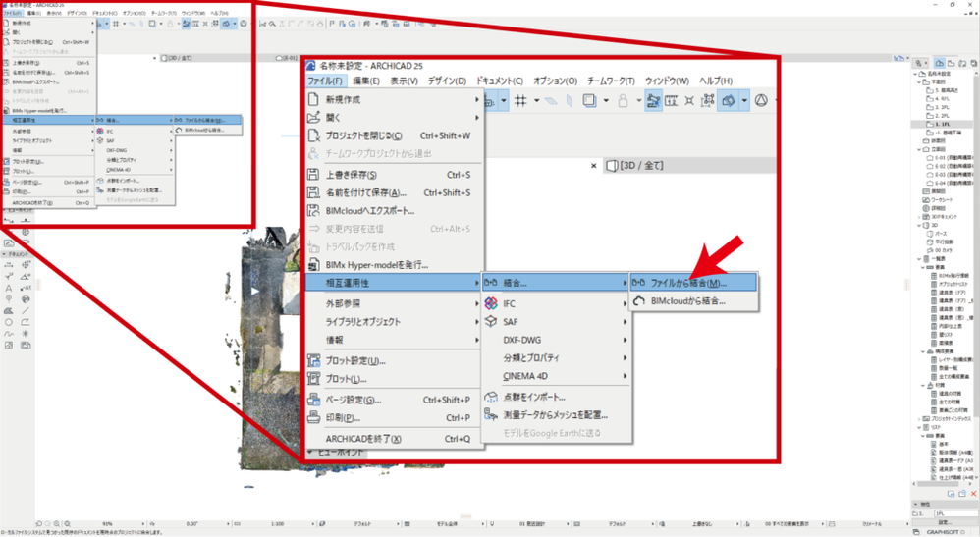Image resolution: width=980 pixels, height=537 pixels.
Task: Select 平行投影 under 3D in the navigator
Action: point(945,242)
